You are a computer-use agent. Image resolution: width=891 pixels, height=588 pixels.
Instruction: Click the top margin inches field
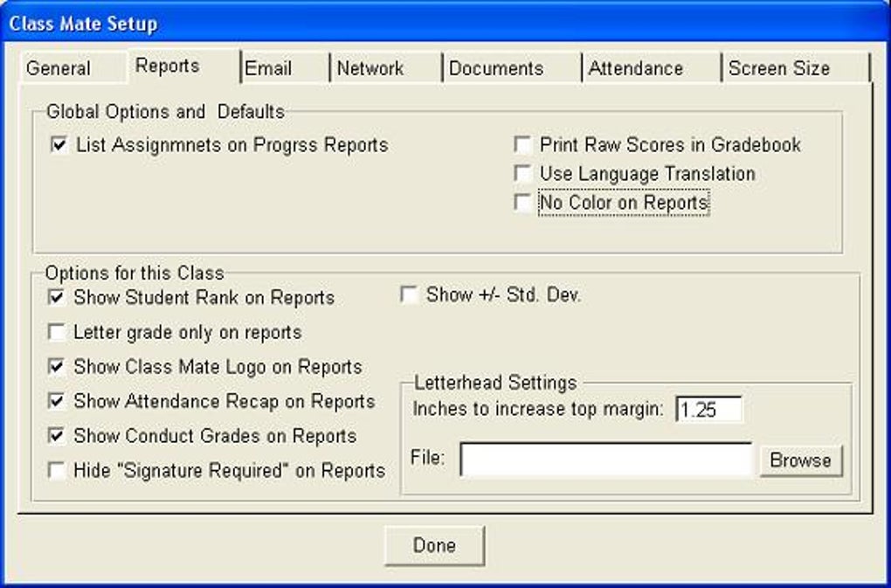pyautogui.click(x=708, y=409)
